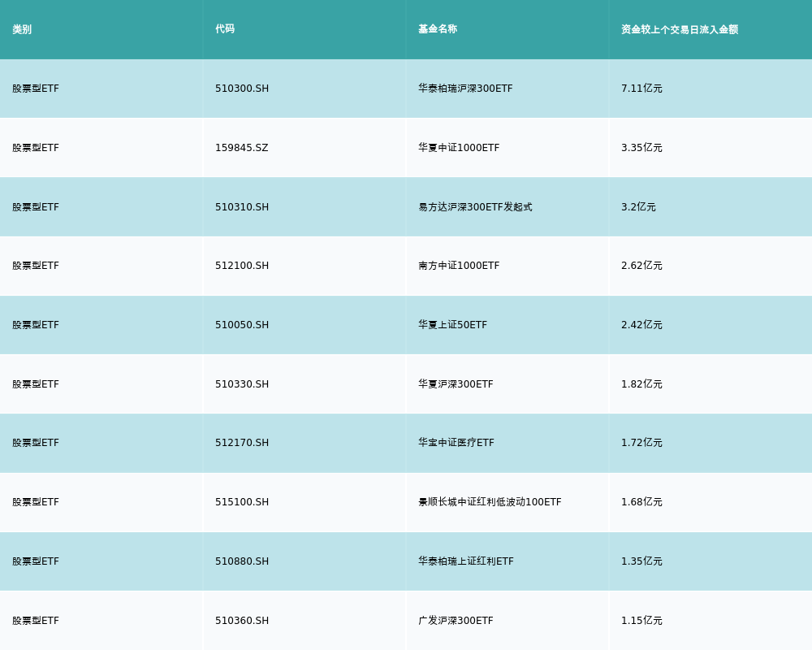Click the 华夏沪深300ETF fund name

tap(456, 384)
